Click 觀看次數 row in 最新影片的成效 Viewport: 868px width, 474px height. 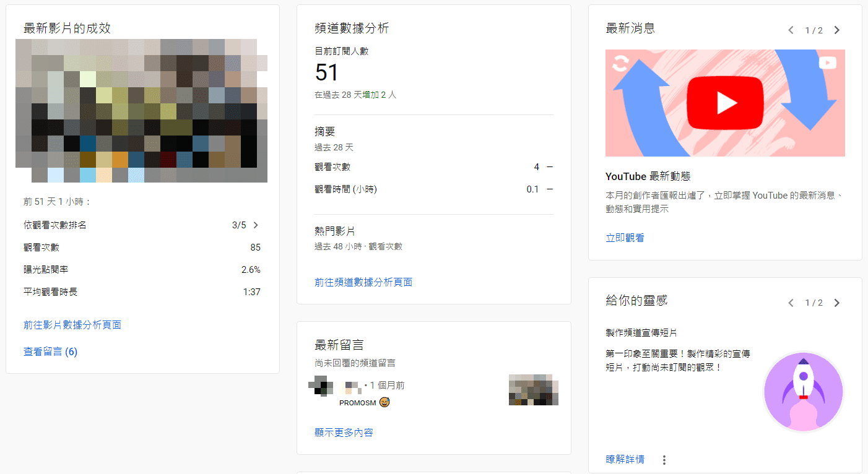point(142,248)
